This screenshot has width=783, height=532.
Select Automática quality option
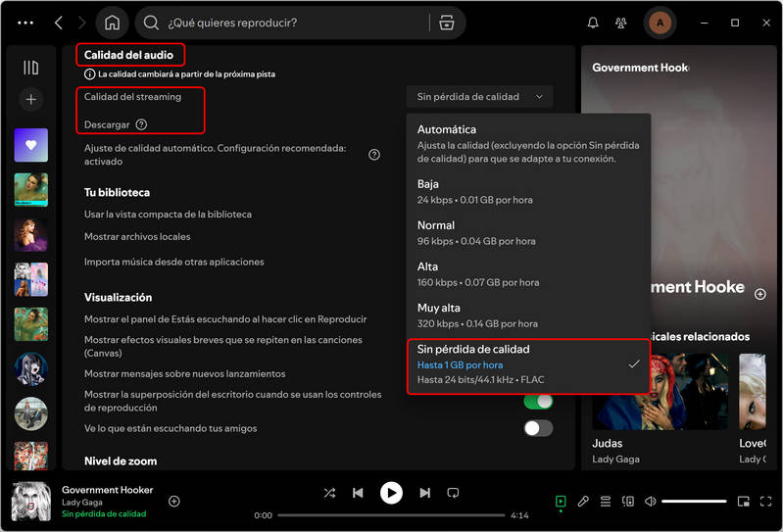coord(528,144)
